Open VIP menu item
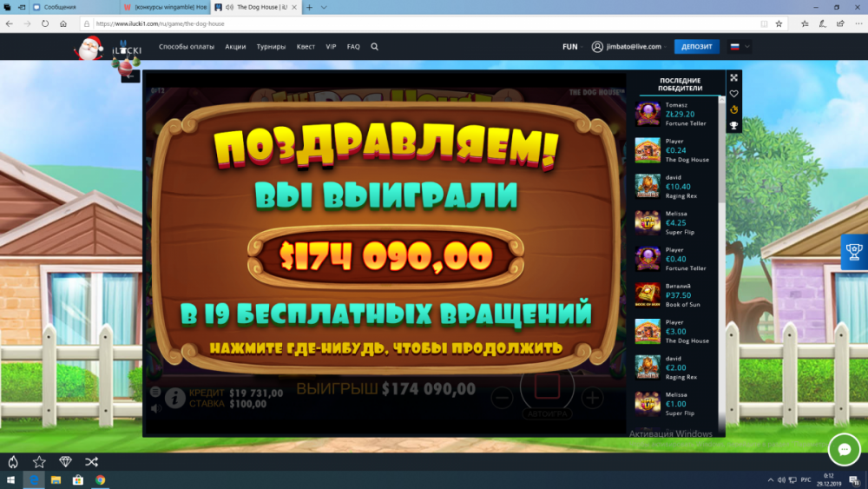This screenshot has height=489, width=868. 331,47
